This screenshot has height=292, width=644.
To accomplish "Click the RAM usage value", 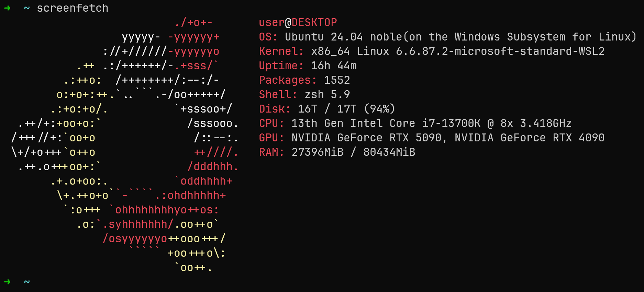I will click(x=353, y=152).
